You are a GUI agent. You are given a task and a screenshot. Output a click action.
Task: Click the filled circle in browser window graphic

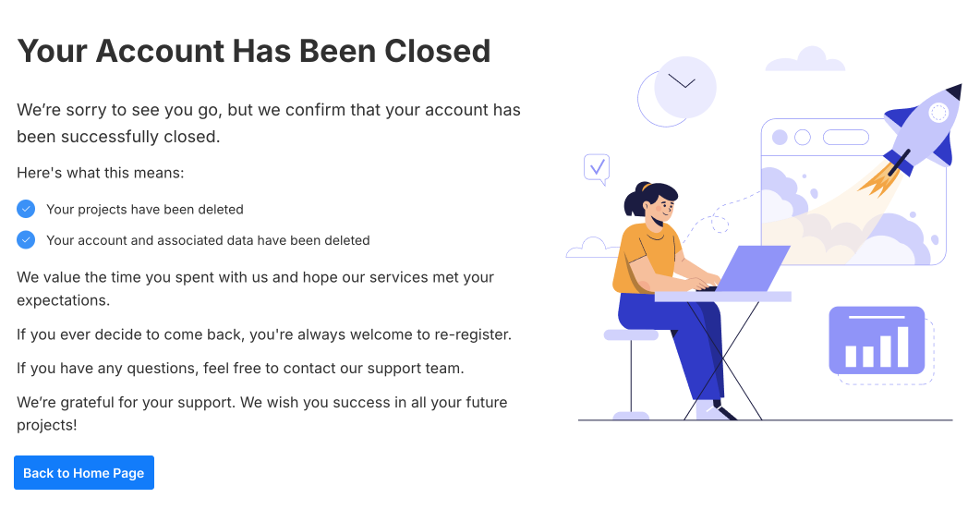780,138
